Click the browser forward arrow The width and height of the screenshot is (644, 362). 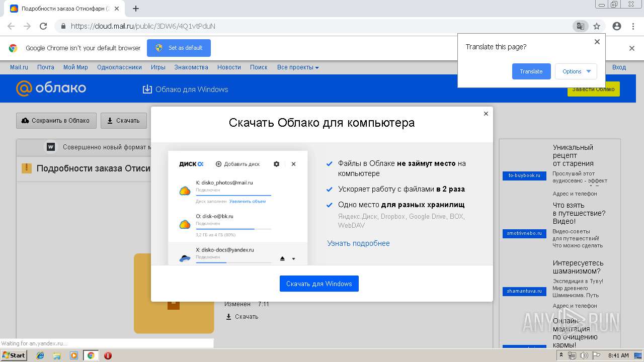click(27, 26)
